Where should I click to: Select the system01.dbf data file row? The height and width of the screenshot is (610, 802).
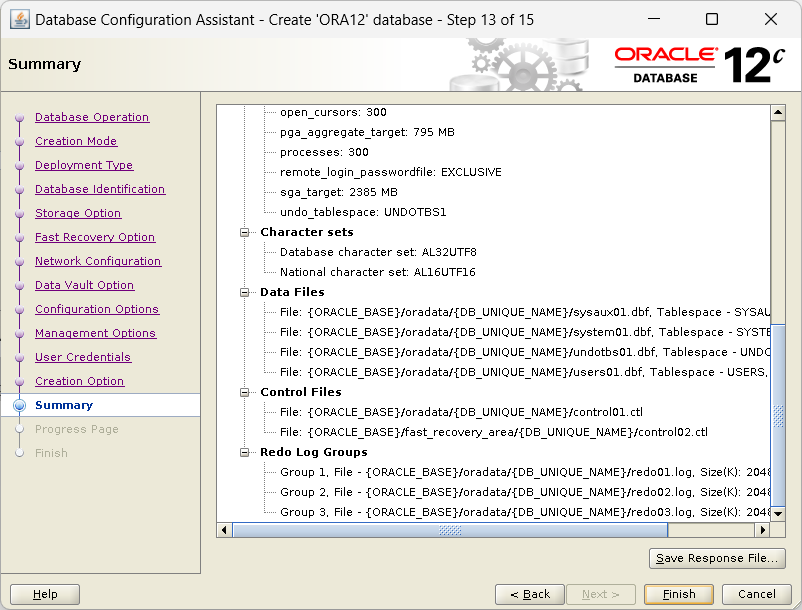(x=525, y=332)
